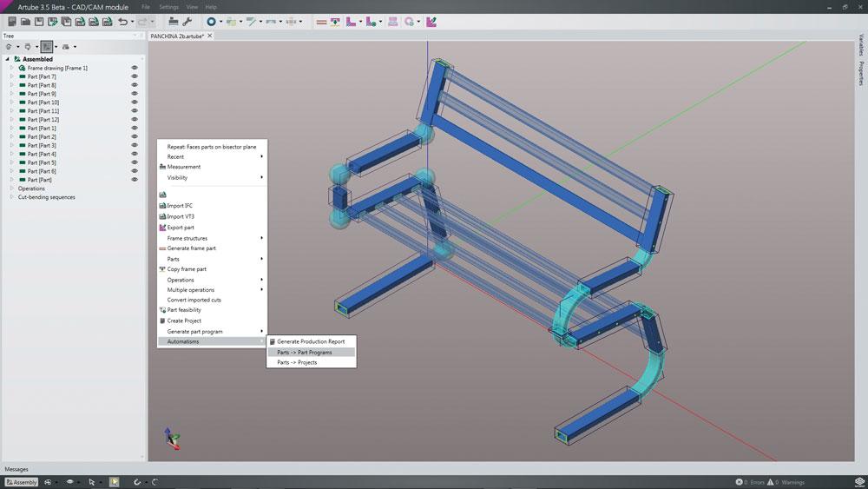Screen dimensions: 868x489
Task: Click the Open folder toolbar icon
Action: 25,22
